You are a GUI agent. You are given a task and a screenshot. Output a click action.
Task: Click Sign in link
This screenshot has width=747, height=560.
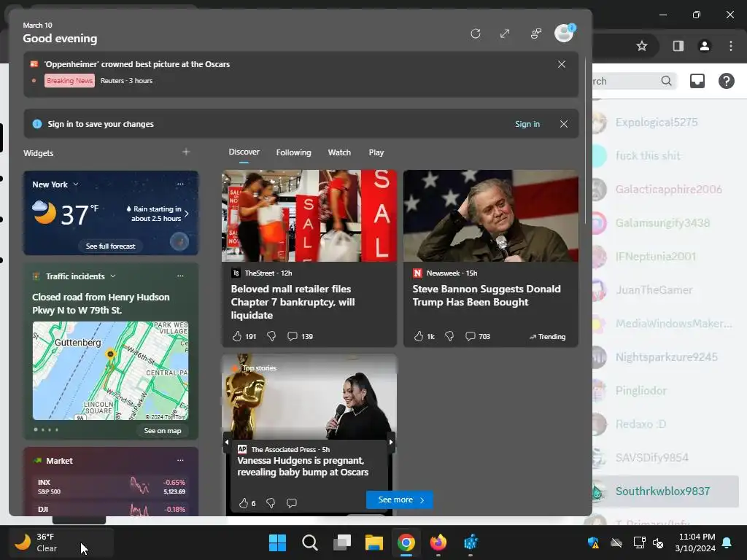[x=527, y=124]
